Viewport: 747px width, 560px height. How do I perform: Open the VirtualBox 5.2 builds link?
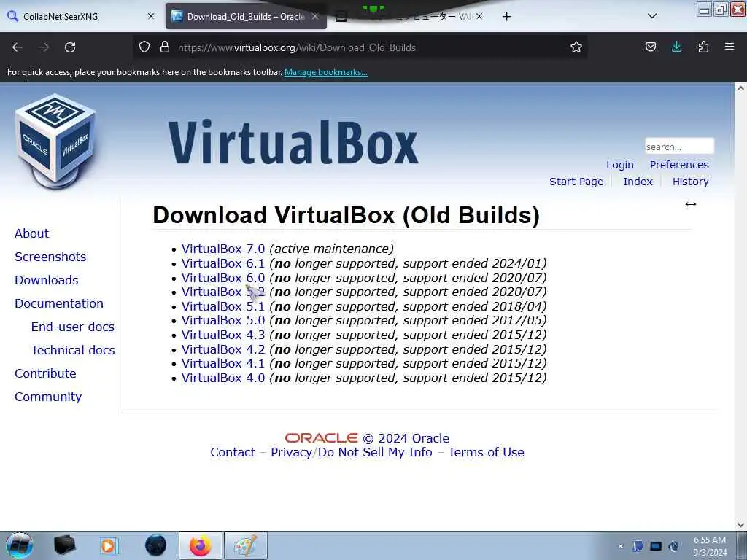click(223, 292)
